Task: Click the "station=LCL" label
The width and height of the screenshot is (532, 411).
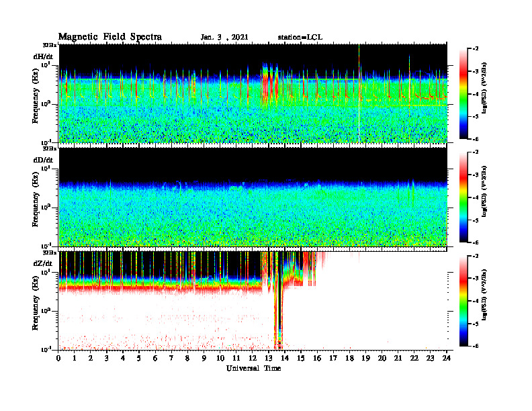Action: (x=300, y=37)
